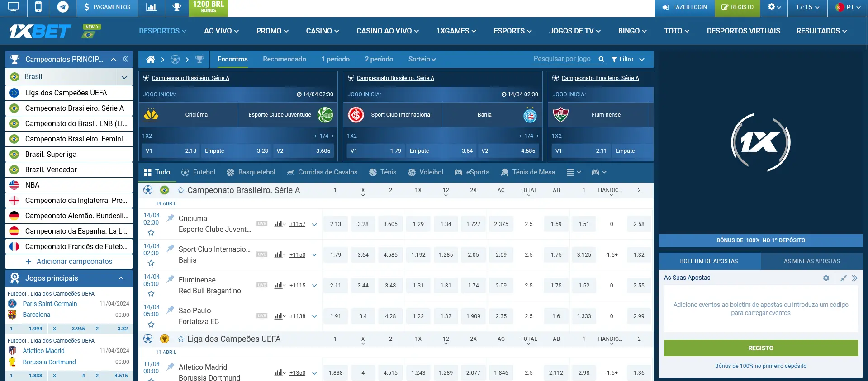The image size is (868, 381).
Task: Open Bónus de 100% no primeiro depósito link
Action: [761, 366]
